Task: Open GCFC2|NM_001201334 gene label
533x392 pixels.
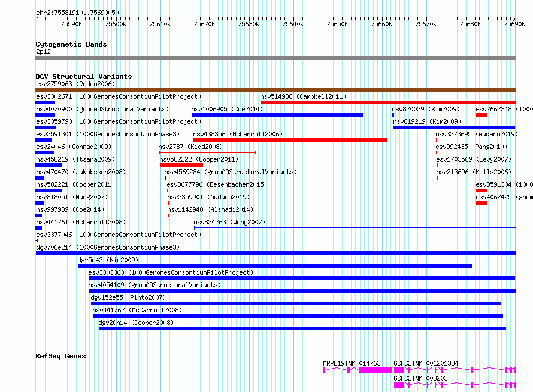Action: click(426, 363)
